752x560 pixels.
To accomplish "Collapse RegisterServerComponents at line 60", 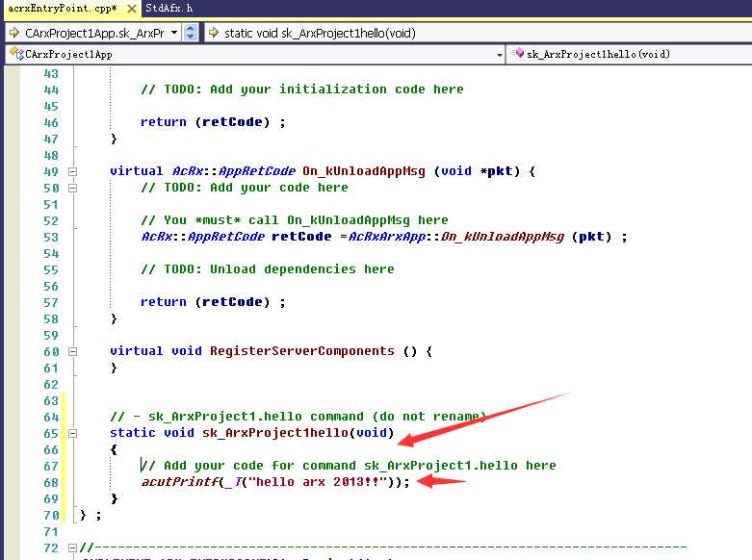I will (72, 351).
